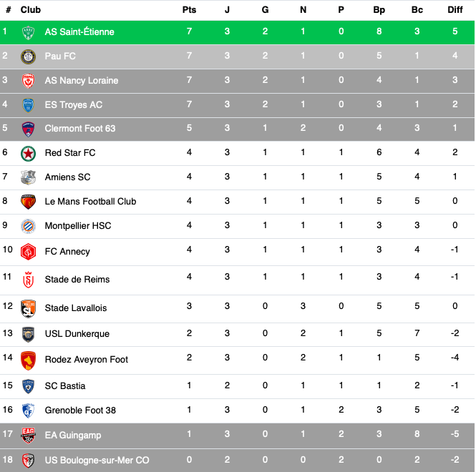Open the Le Mans Football Club link
The height and width of the screenshot is (472, 476).
coord(90,202)
